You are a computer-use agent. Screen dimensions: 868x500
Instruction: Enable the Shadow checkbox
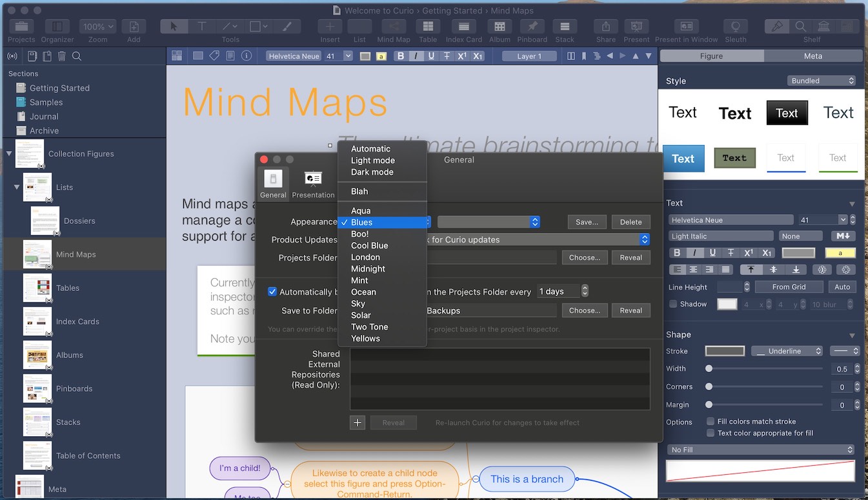[673, 304]
